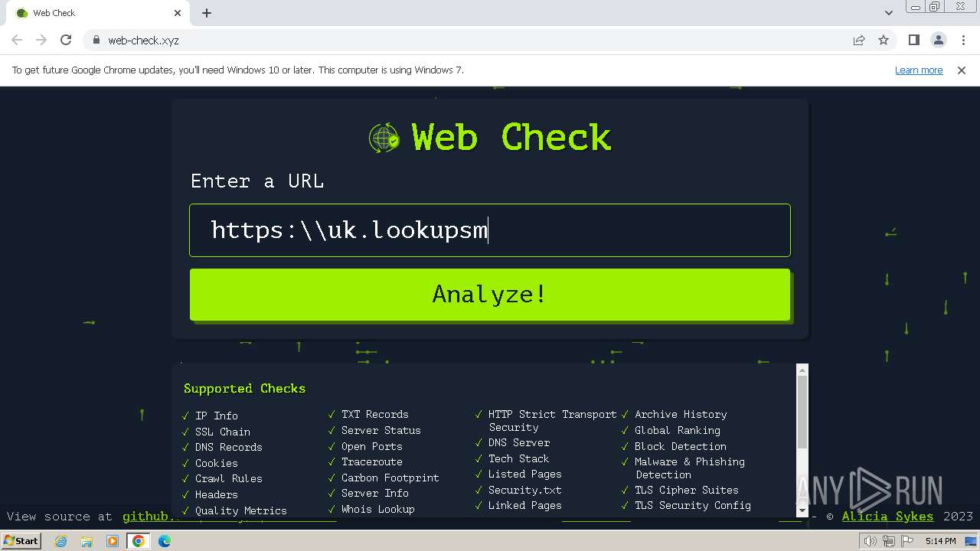Click the Server Status check item
Image resolution: width=980 pixels, height=551 pixels.
coord(381,430)
